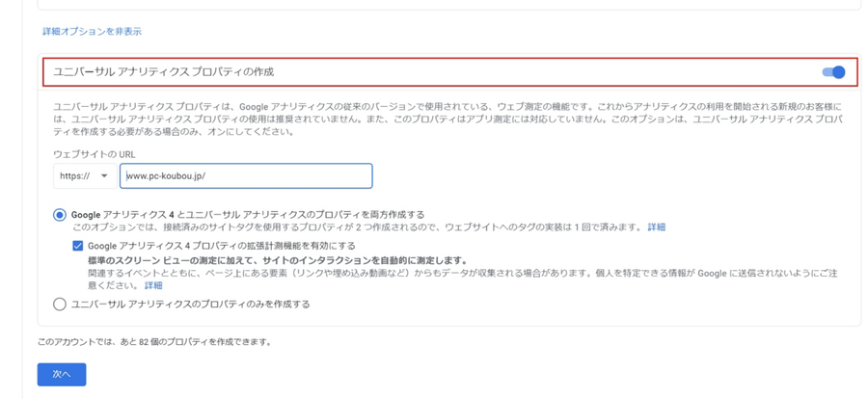Toggle the GA4 拡張計測機能を有効にする checkbox
Image resolution: width=868 pixels, height=399 pixels.
(78, 245)
